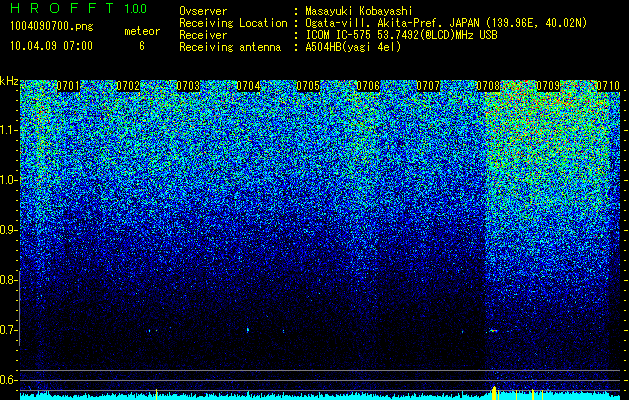Click the 0709 time marker
This screenshot has width=629, height=400.
click(x=548, y=86)
